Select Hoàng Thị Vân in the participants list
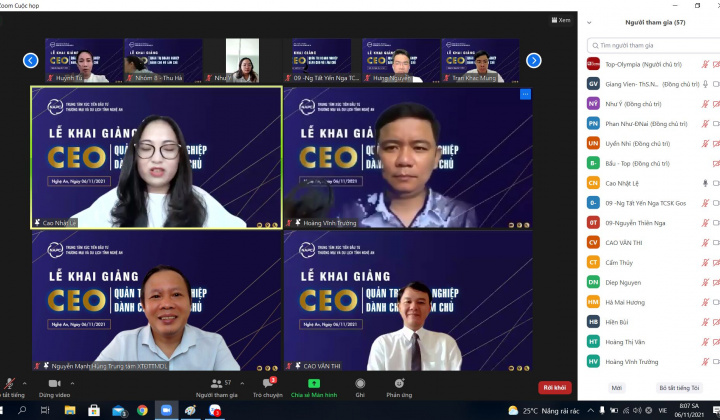 pyautogui.click(x=629, y=341)
